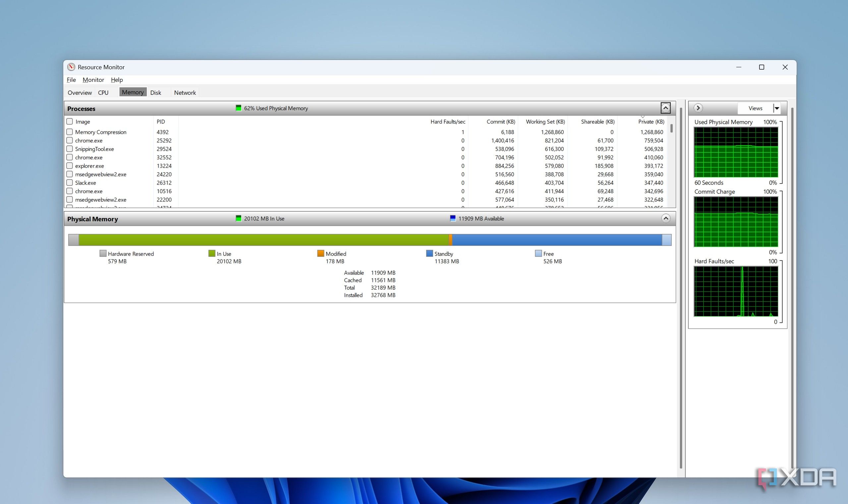Image resolution: width=848 pixels, height=504 pixels.
Task: Click the Modified orange swatch
Action: coord(320,253)
